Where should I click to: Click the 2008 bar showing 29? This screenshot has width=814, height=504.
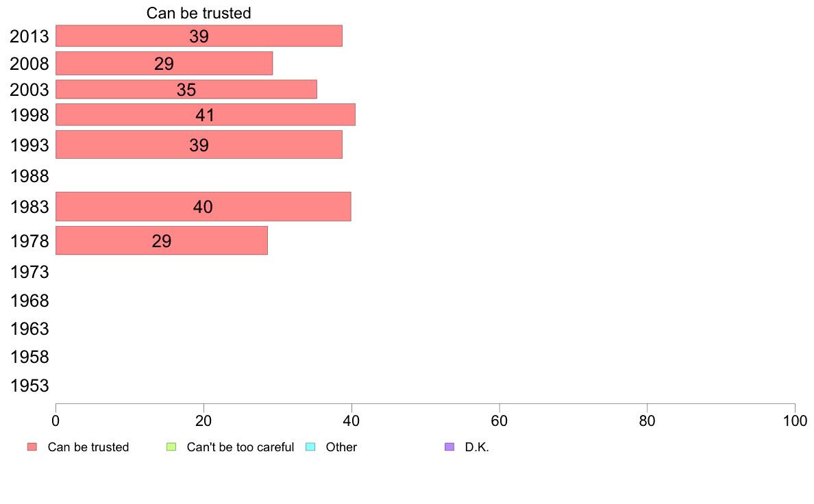click(x=164, y=64)
